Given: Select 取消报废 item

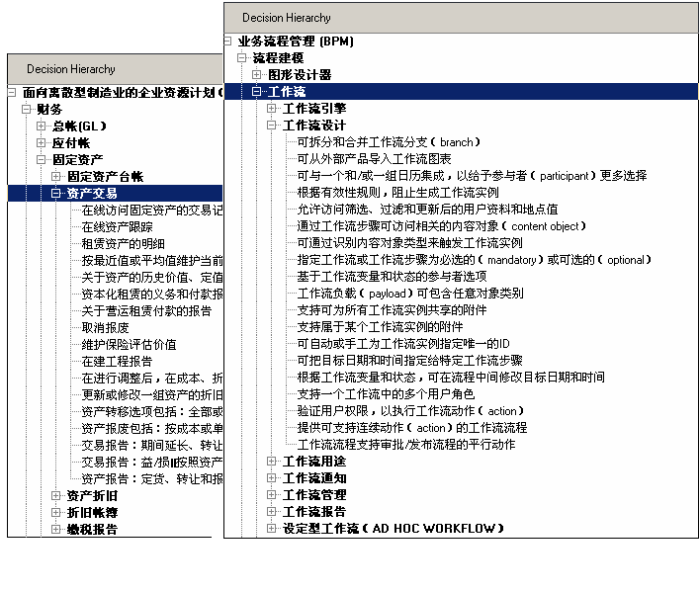Looking at the screenshot, I should tap(106, 327).
